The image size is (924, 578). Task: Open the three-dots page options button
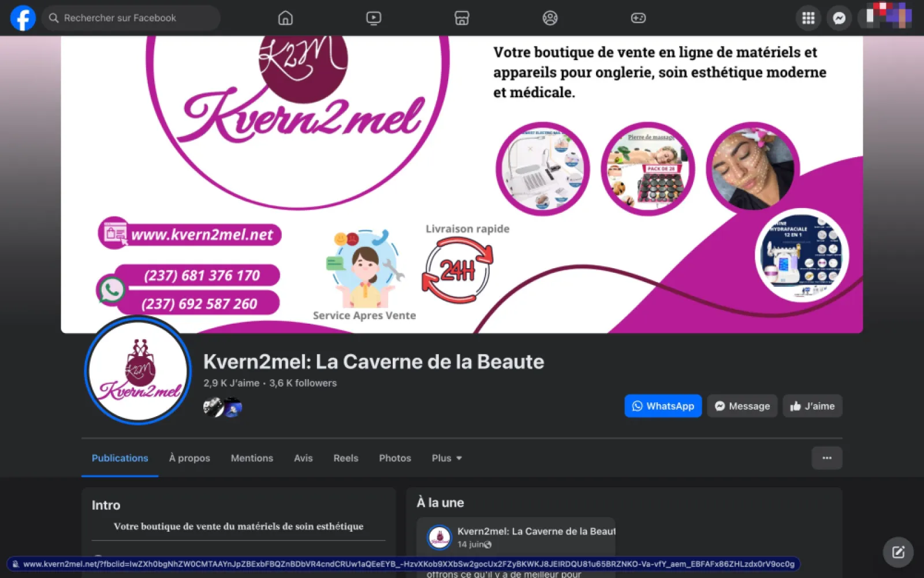827,458
